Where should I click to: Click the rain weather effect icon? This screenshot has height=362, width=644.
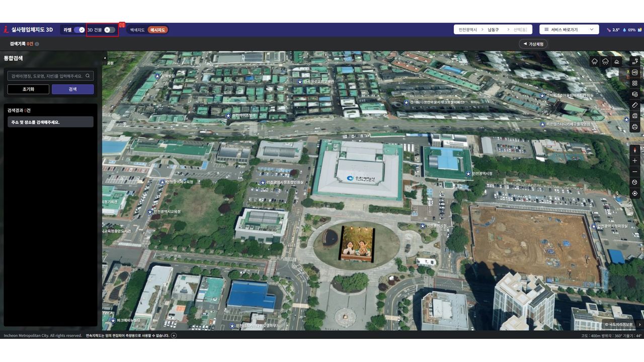click(x=595, y=61)
